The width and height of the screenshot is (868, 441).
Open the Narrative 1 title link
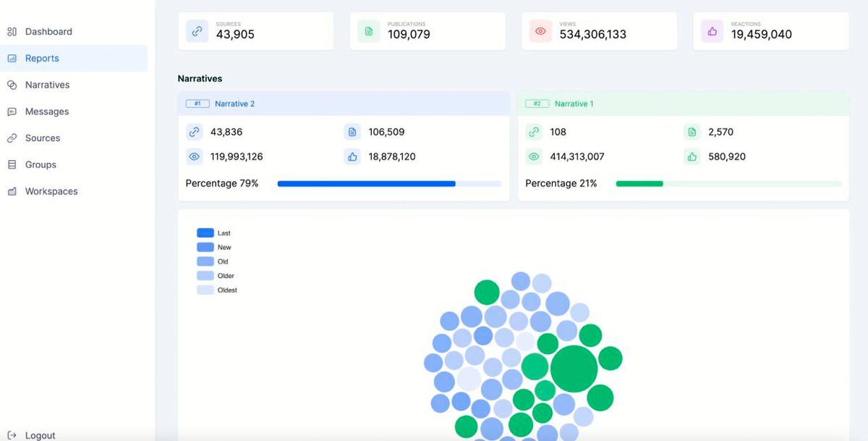[574, 104]
